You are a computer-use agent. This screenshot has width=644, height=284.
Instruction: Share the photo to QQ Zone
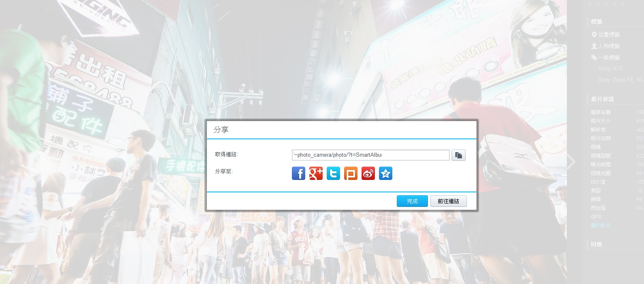pyautogui.click(x=386, y=173)
